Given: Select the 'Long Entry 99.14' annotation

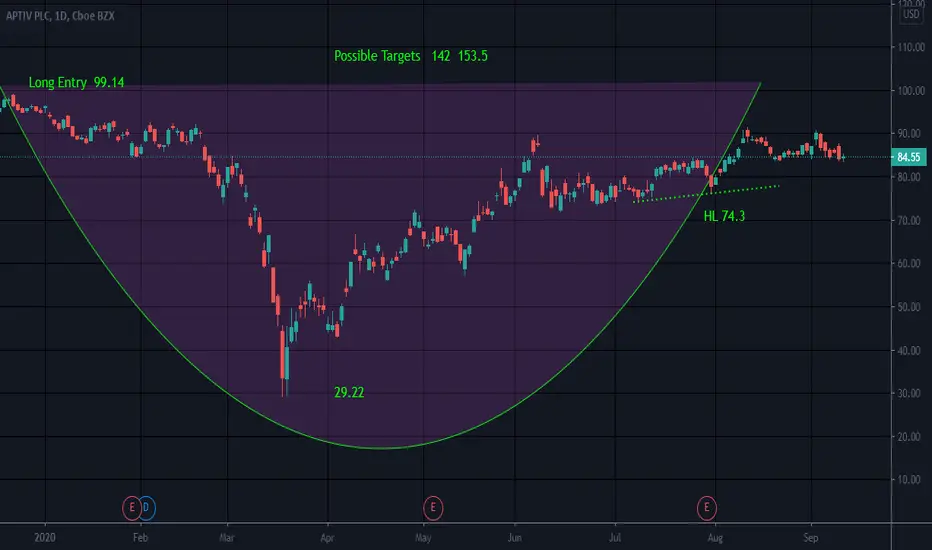Looking at the screenshot, I should [x=77, y=82].
